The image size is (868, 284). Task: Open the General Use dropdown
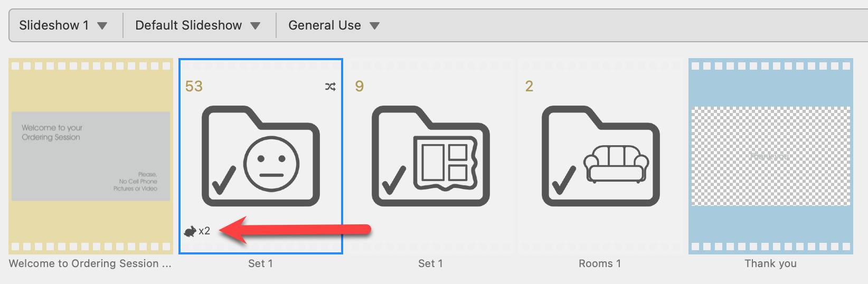click(x=334, y=25)
